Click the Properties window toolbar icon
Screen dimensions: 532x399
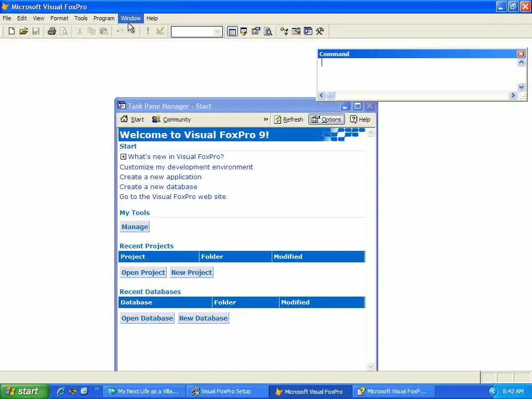click(x=256, y=32)
